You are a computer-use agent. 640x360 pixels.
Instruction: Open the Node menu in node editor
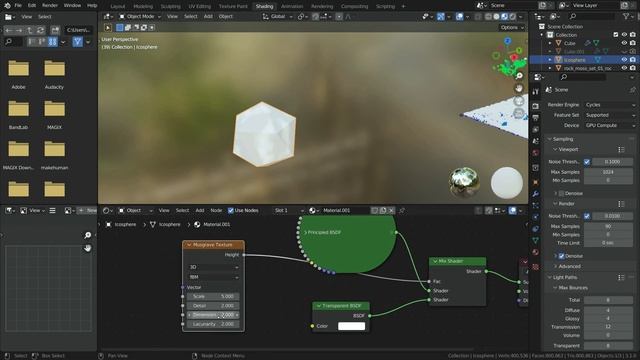click(x=216, y=211)
